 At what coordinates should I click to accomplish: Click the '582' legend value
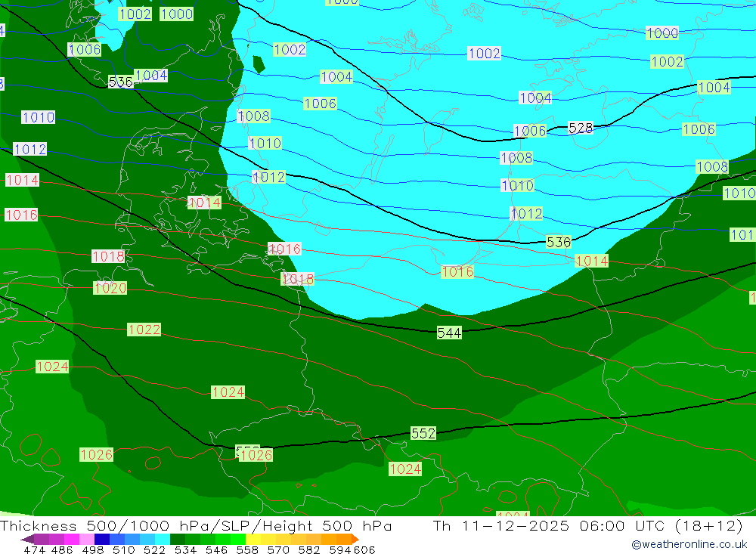click(309, 549)
